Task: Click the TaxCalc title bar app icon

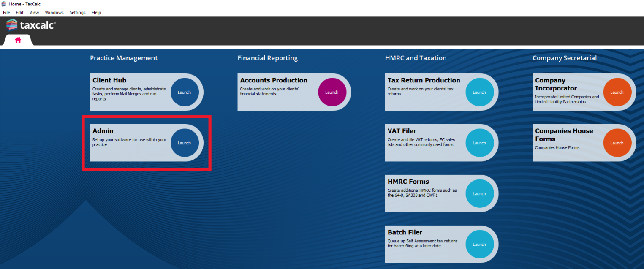Action: pyautogui.click(x=4, y=4)
